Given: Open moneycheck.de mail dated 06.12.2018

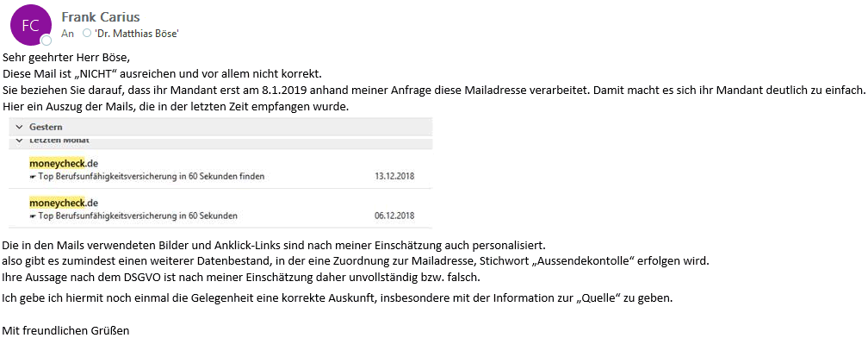Looking at the screenshot, I should tap(220, 209).
